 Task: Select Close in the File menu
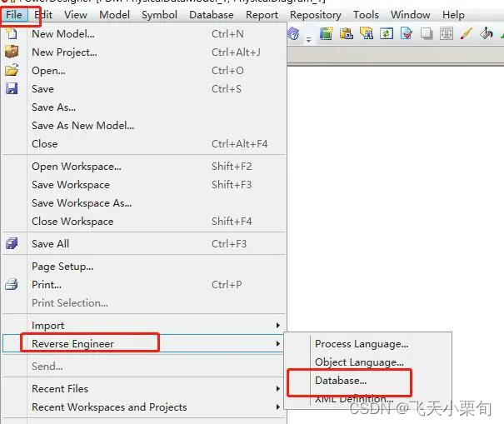point(144,143)
